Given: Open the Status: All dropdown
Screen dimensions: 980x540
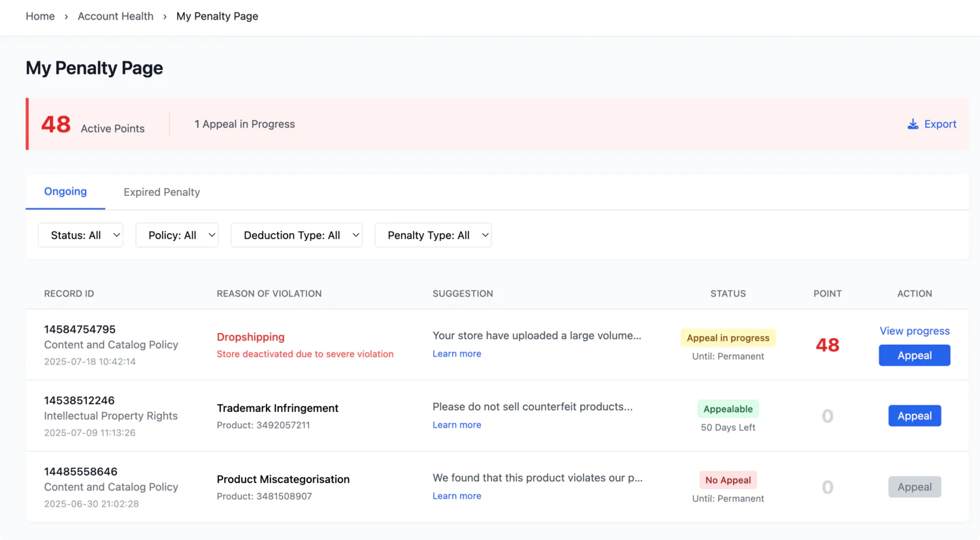Looking at the screenshot, I should point(80,235).
